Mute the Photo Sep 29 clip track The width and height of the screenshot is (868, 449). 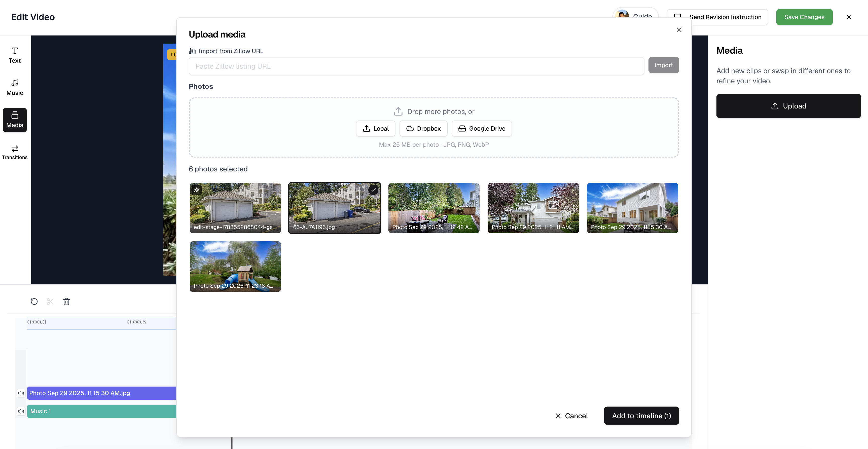pyautogui.click(x=21, y=393)
